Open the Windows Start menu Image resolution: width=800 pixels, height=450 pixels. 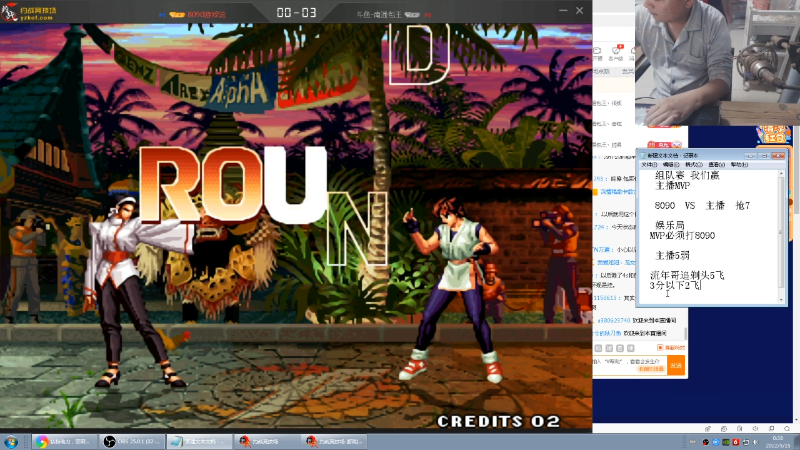(10, 442)
